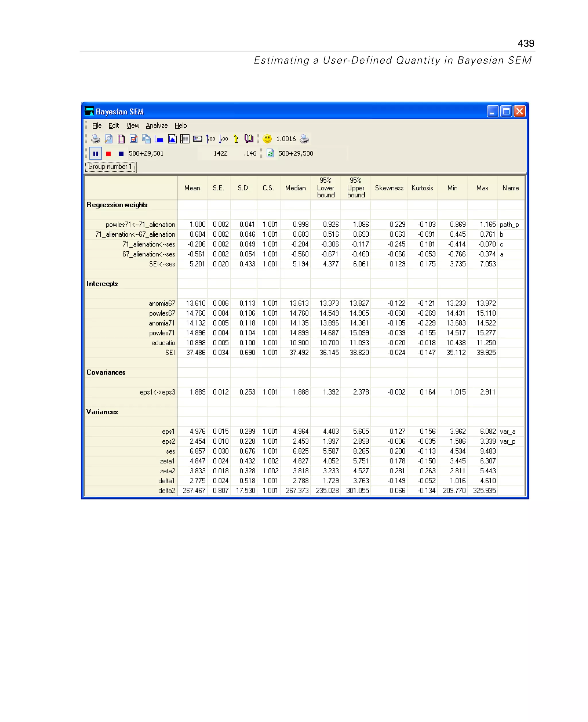
Task: Open Print Preview magnifier icon
Action: click(109, 139)
